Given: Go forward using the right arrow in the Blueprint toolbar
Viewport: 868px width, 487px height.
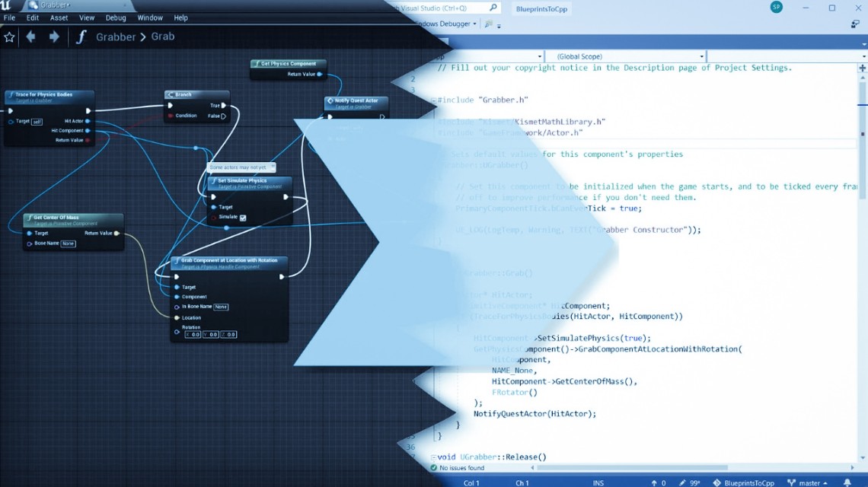Looking at the screenshot, I should [54, 37].
